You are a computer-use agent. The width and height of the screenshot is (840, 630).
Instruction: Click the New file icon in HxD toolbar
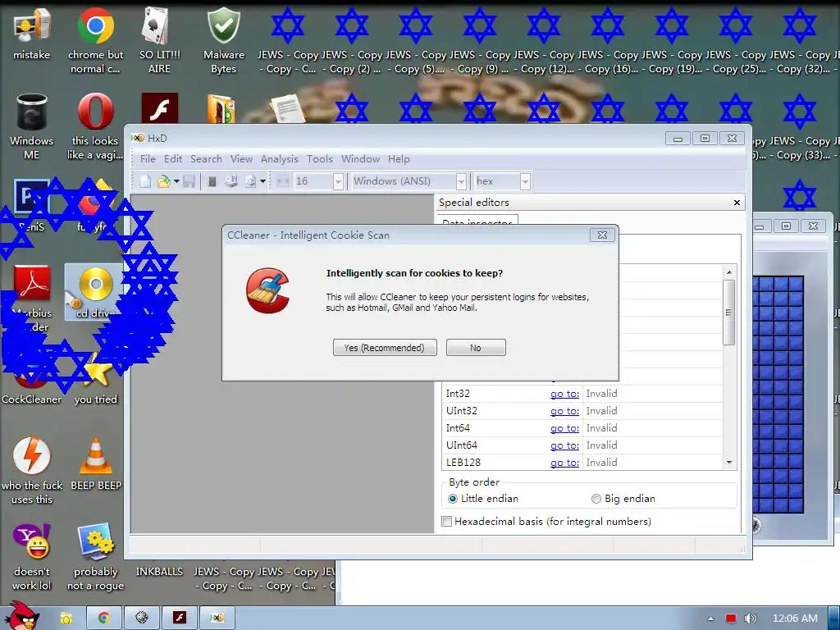pyautogui.click(x=145, y=181)
